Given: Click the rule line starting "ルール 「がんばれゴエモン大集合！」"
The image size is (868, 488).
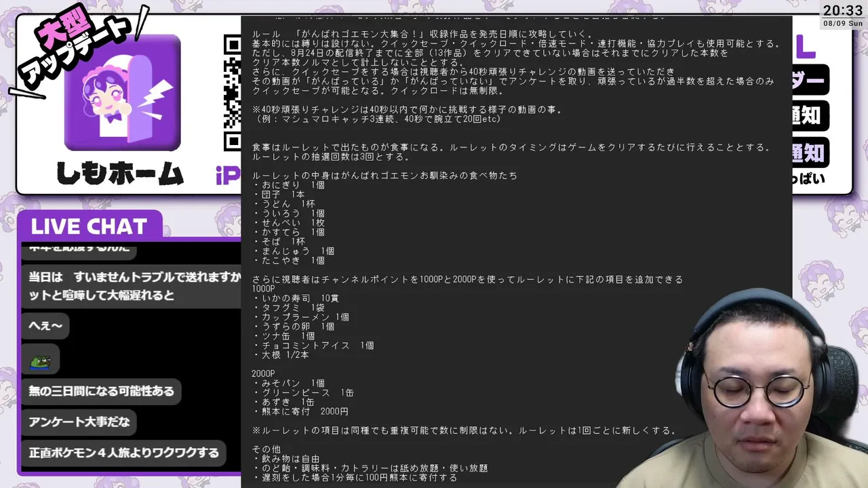Looking at the screenshot, I should [423, 35].
